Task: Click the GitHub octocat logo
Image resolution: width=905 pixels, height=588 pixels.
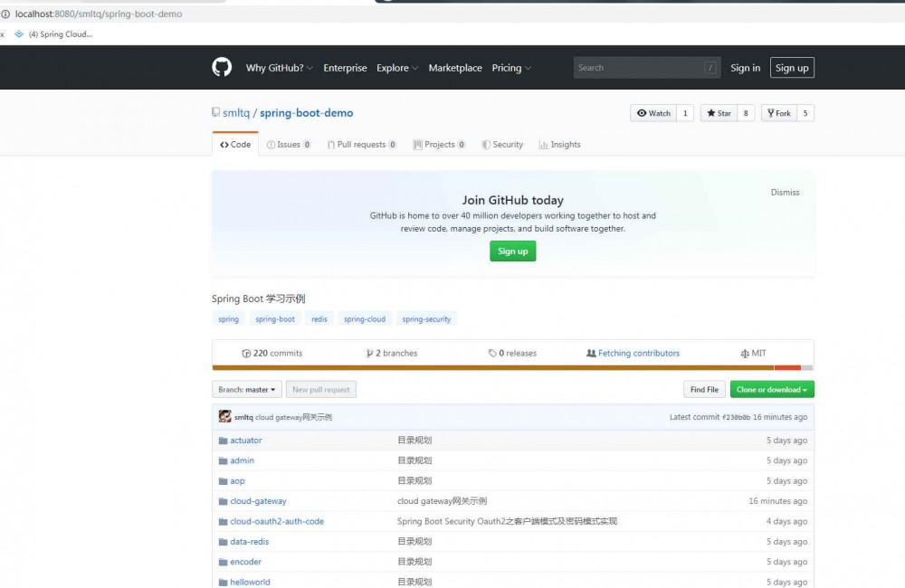Action: [222, 67]
